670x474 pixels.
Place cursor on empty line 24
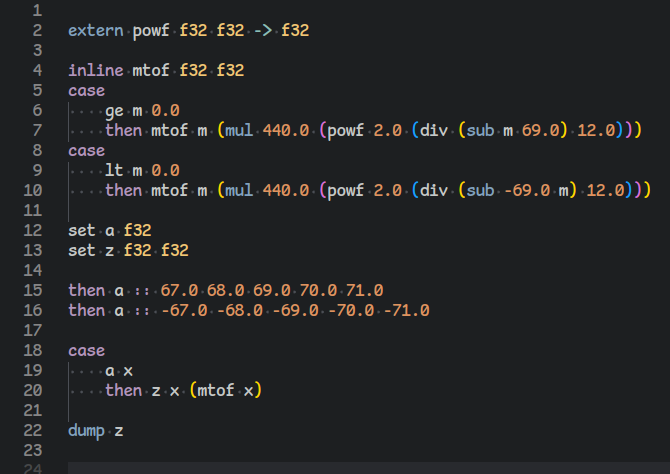(300, 467)
